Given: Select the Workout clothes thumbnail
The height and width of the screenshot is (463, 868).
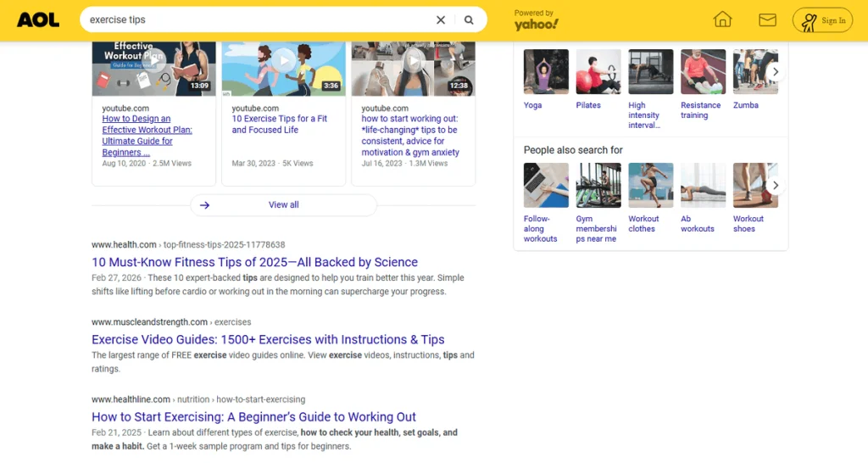Looking at the screenshot, I should coord(650,185).
